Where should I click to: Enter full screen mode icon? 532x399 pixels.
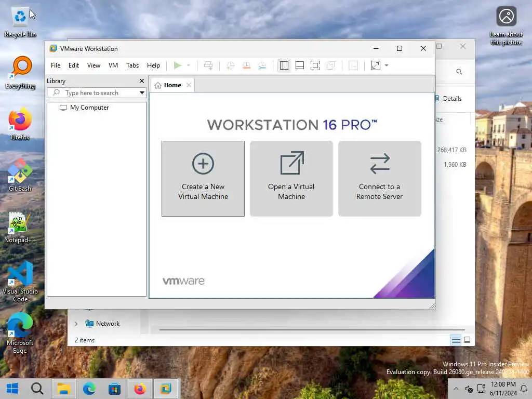315,65
